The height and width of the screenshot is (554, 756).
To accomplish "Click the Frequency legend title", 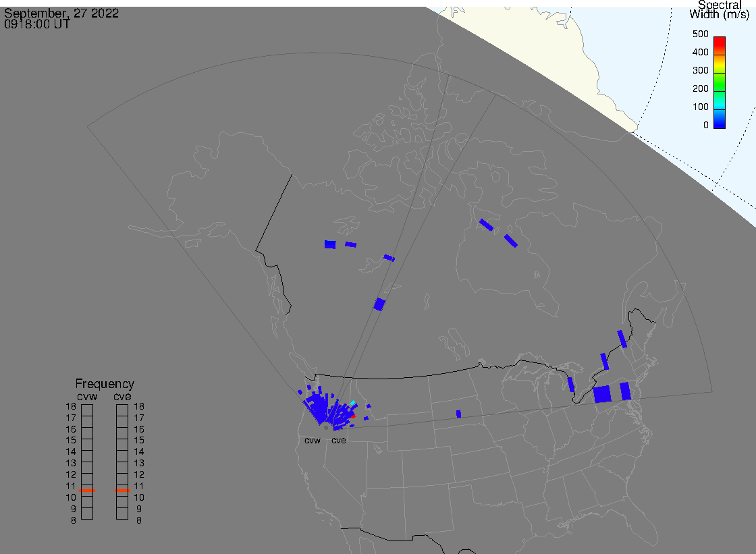I will tap(105, 384).
